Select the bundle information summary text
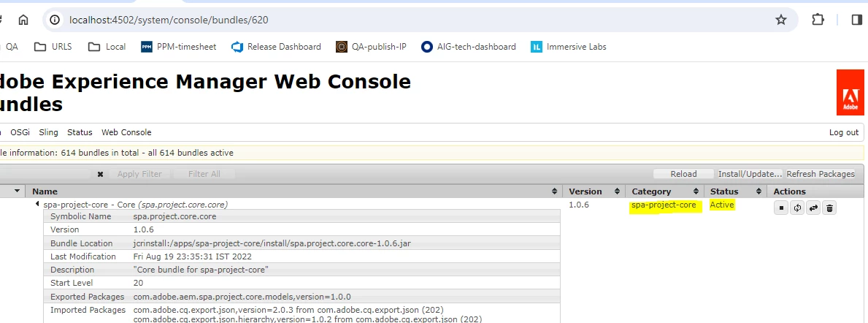868x323 pixels. tap(117, 153)
